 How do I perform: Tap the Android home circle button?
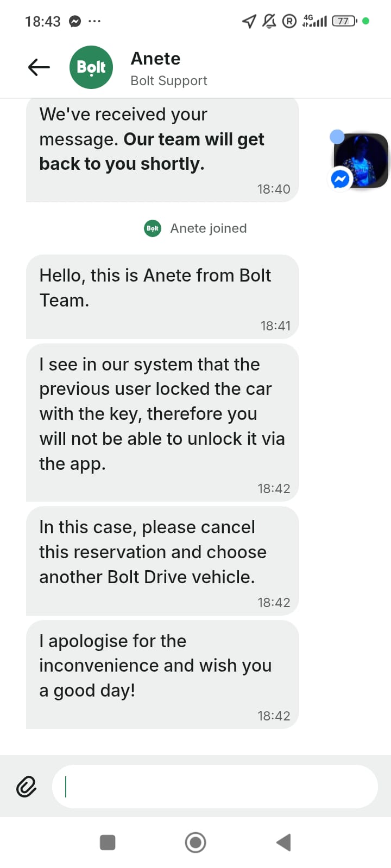[x=195, y=843]
